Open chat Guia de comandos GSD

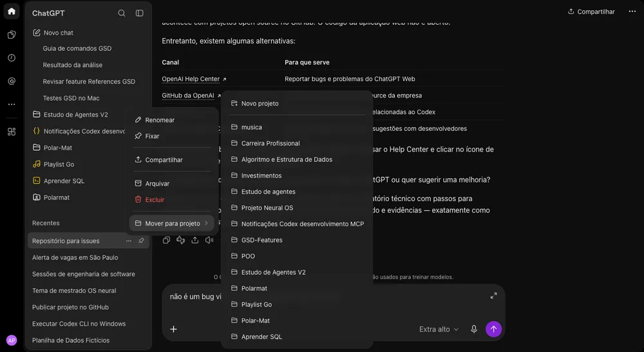tap(77, 48)
